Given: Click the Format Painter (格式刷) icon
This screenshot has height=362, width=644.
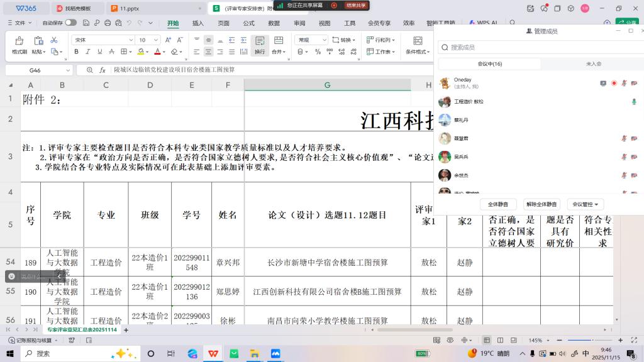Looking at the screenshot, I should (19, 41).
